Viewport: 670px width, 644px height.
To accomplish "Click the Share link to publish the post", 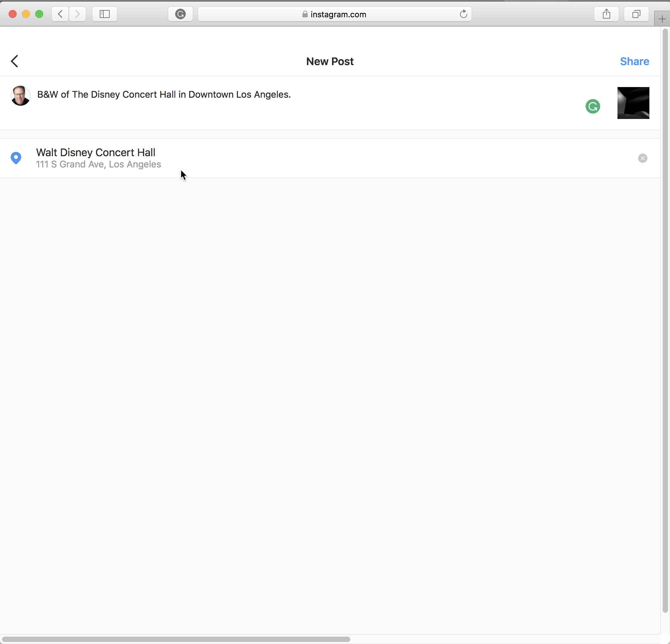I will point(634,61).
